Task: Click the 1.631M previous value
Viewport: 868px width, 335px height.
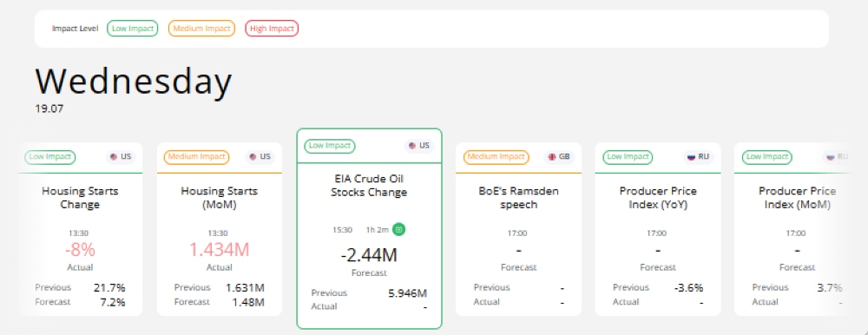Action: [x=246, y=288]
